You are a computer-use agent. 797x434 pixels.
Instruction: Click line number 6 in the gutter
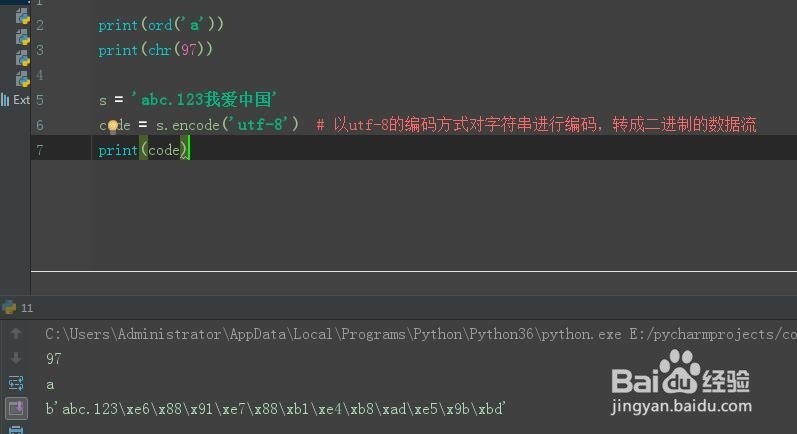[x=40, y=125]
